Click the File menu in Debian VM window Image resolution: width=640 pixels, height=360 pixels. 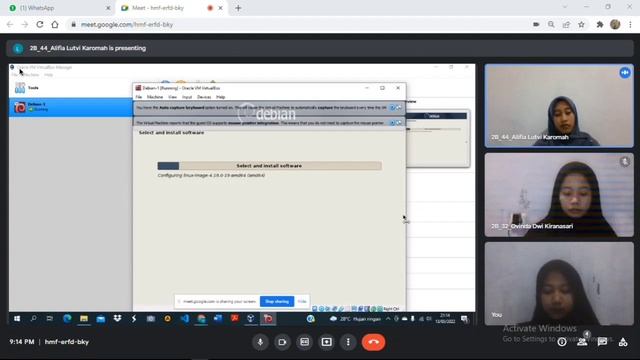139,97
